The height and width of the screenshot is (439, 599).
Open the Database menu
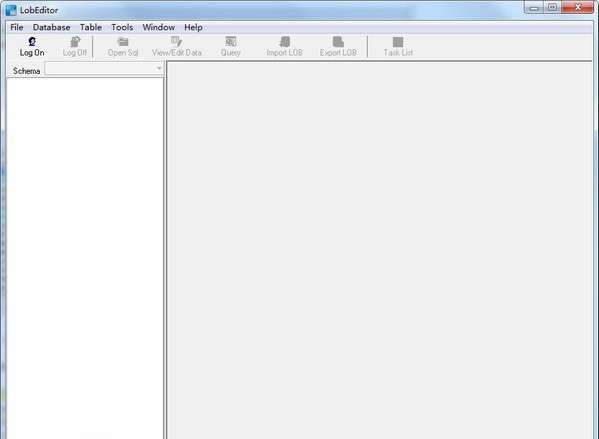52,27
